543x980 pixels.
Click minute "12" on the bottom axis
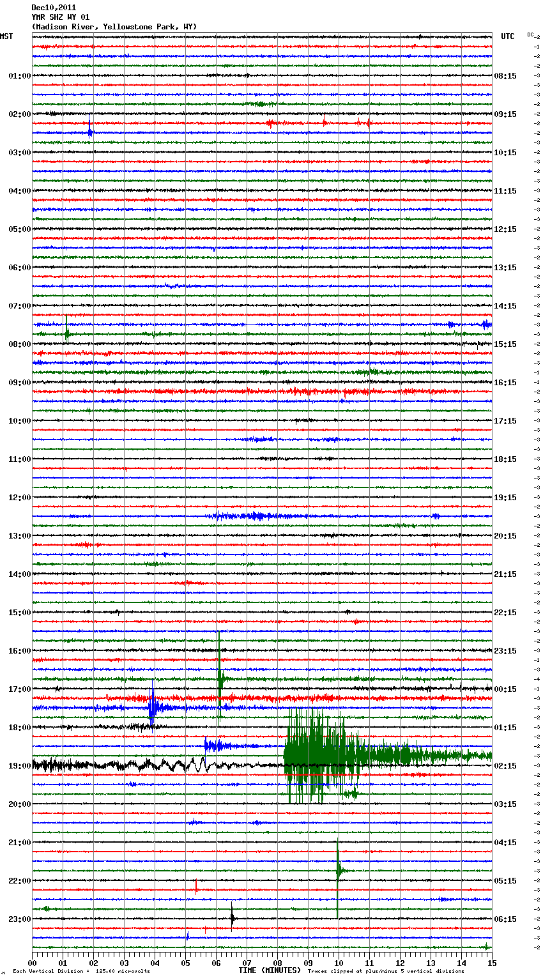[400, 963]
